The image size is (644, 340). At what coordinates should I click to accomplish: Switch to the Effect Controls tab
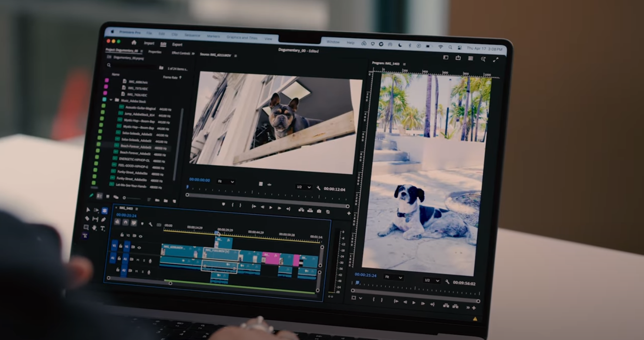pyautogui.click(x=181, y=53)
